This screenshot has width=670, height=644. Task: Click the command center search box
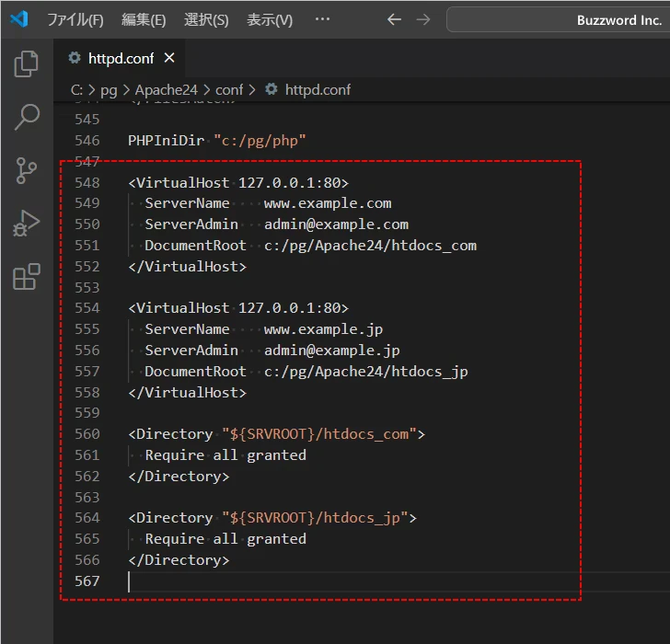pos(558,19)
